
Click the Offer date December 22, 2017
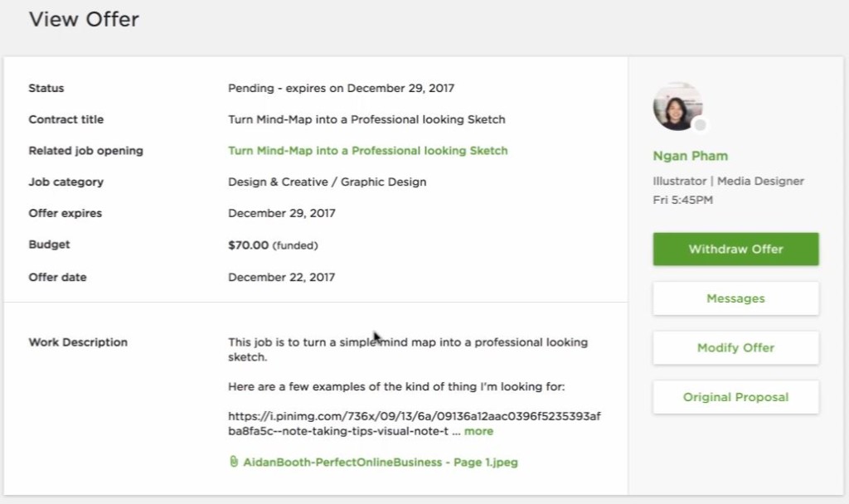pos(282,277)
